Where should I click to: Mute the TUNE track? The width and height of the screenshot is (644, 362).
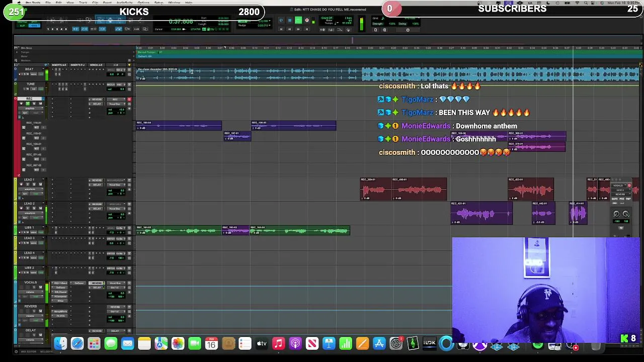(x=28, y=89)
